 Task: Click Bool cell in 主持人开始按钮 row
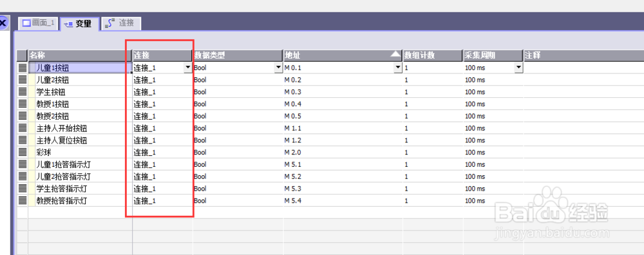(x=238, y=128)
